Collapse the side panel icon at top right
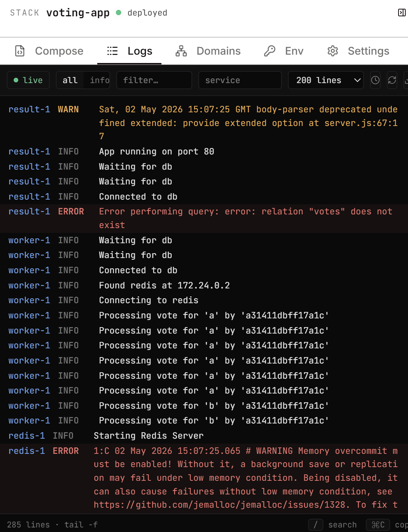The height and width of the screenshot is (532, 408). click(402, 13)
